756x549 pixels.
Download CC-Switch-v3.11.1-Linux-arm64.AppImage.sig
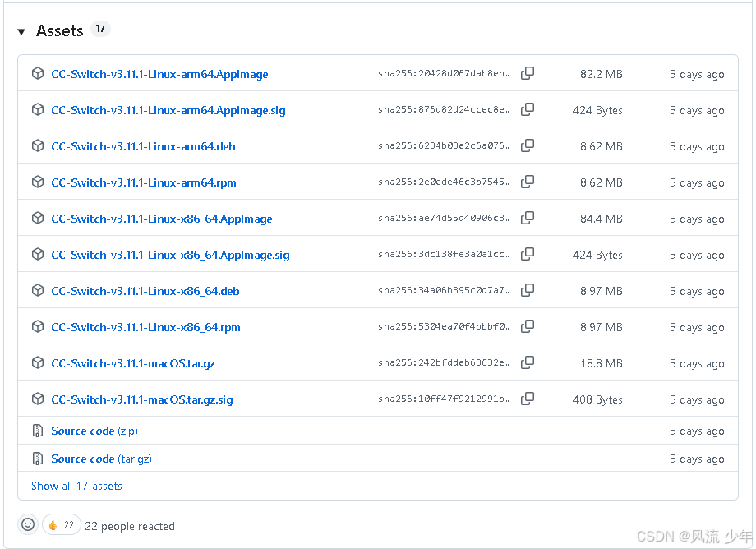point(168,110)
